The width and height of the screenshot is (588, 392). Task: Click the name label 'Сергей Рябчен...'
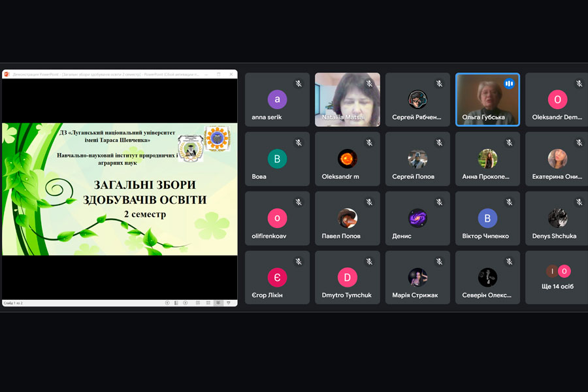pos(416,117)
